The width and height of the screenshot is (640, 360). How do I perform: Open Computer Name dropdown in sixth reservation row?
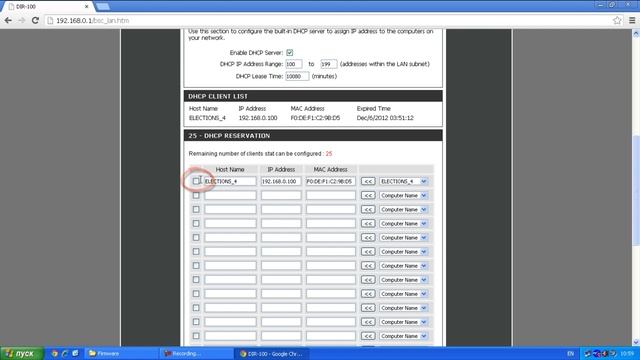[404, 252]
